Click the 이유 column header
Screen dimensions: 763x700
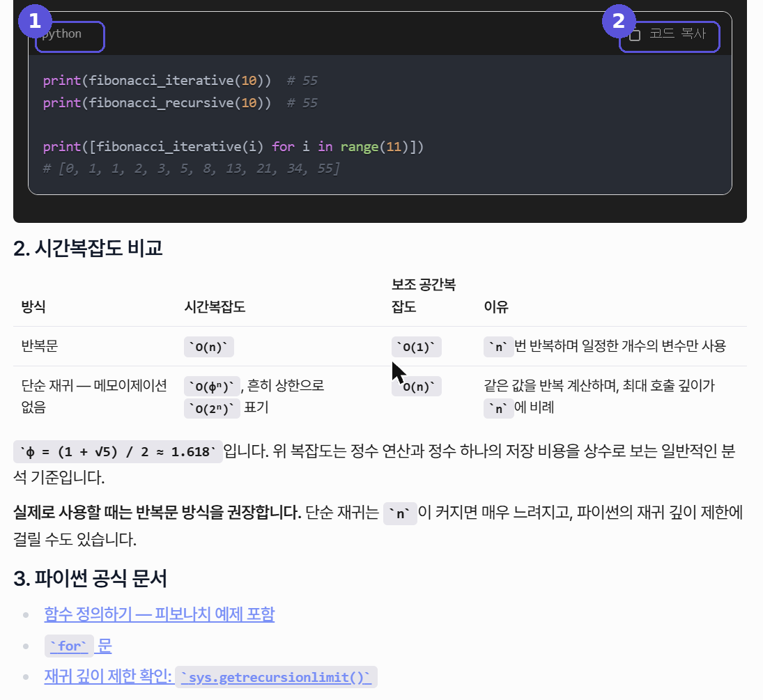496,306
